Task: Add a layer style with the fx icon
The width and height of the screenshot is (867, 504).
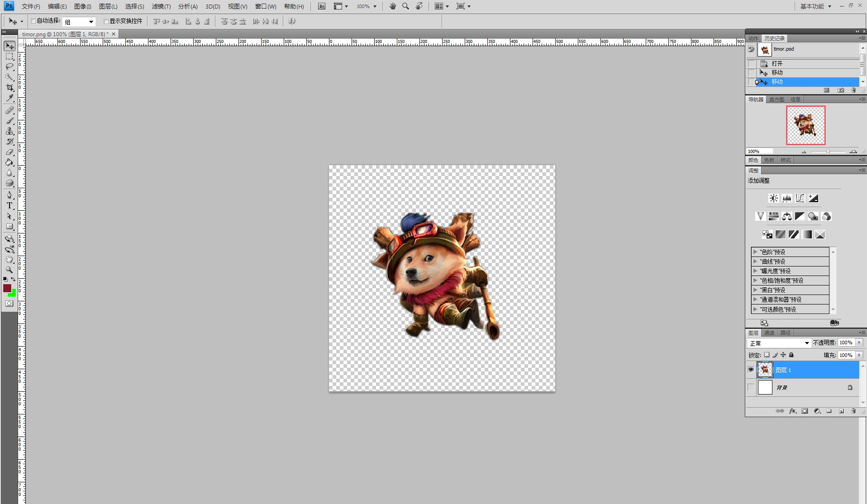Action: click(x=792, y=411)
